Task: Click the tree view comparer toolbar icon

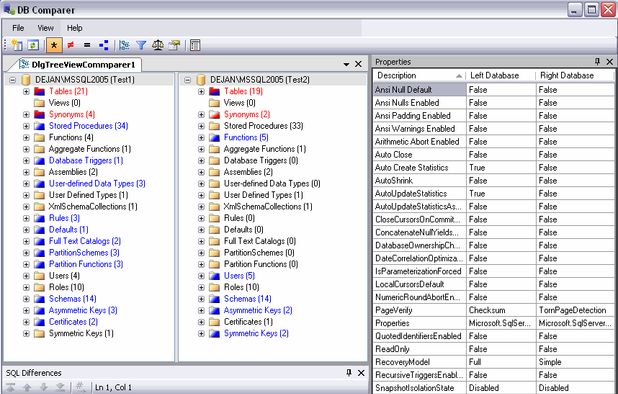Action: [125, 45]
